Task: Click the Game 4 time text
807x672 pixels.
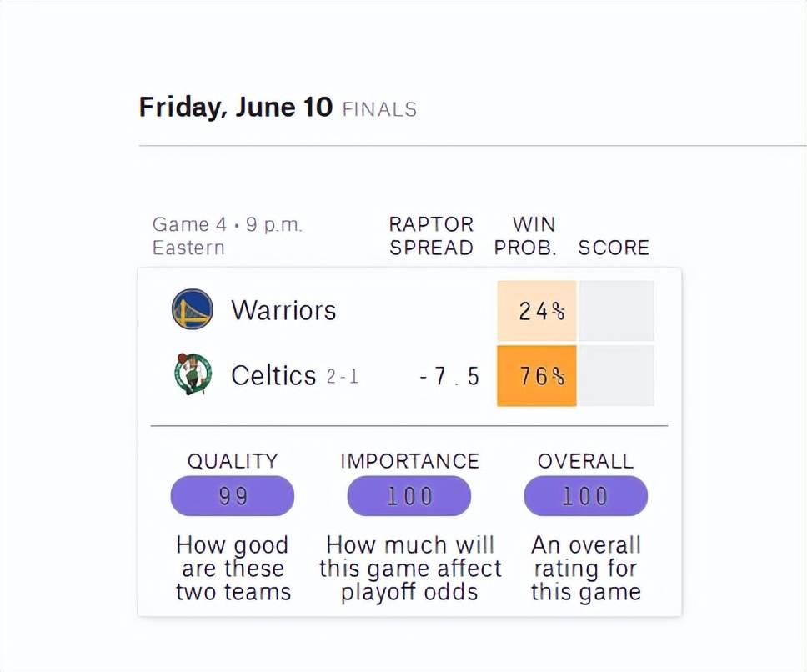Action: coord(228,236)
